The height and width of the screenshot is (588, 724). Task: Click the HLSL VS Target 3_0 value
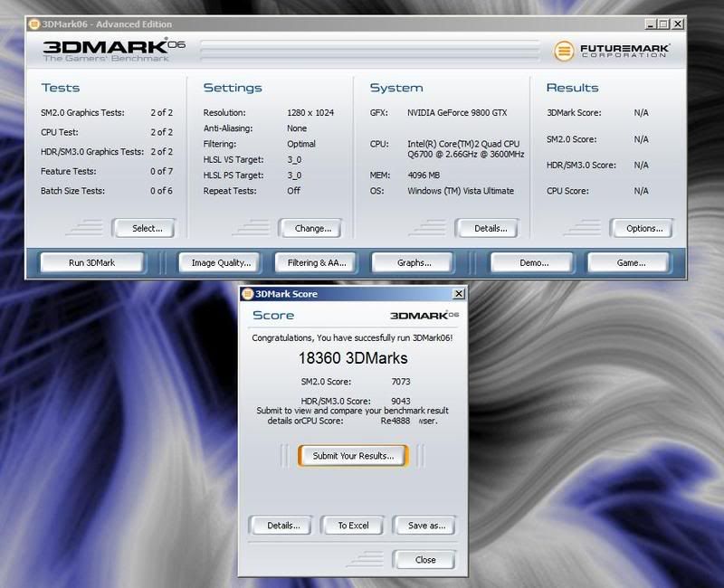point(294,160)
